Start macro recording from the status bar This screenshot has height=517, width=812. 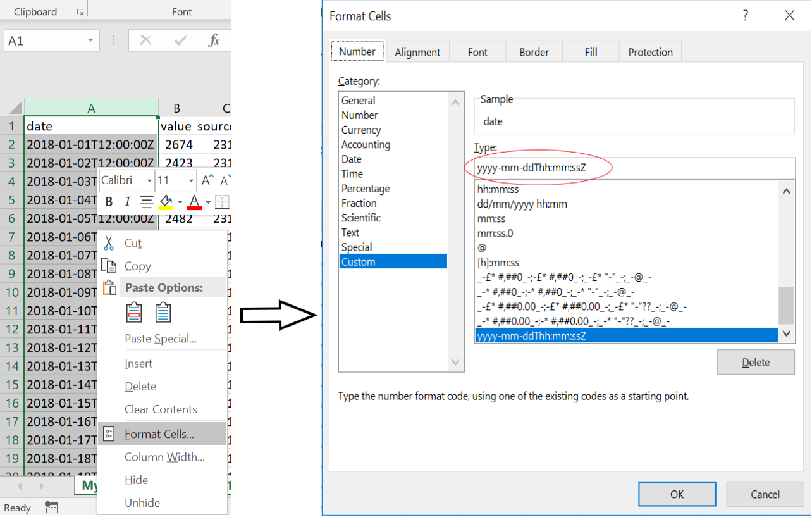[51, 507]
